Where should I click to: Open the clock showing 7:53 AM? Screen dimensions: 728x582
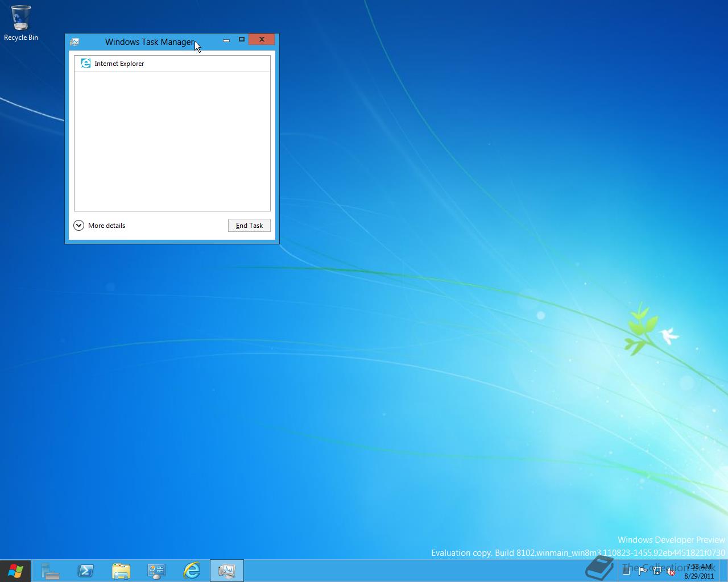pyautogui.click(x=699, y=571)
